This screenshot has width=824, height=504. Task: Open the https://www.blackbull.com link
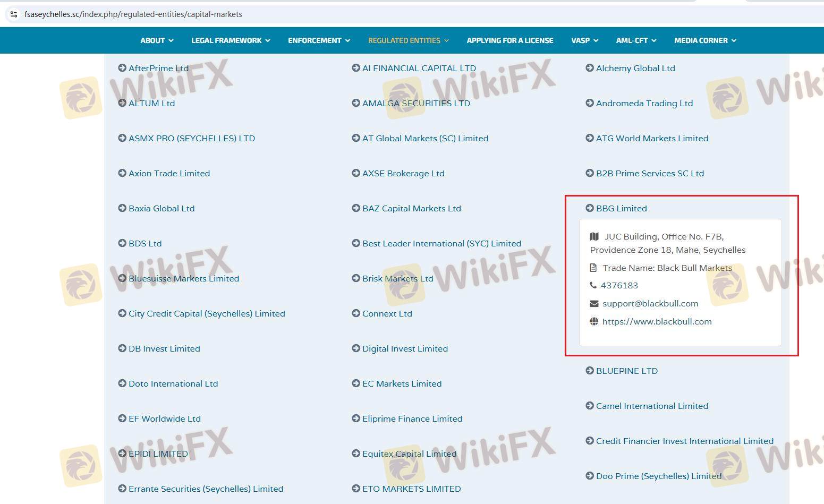[657, 321]
